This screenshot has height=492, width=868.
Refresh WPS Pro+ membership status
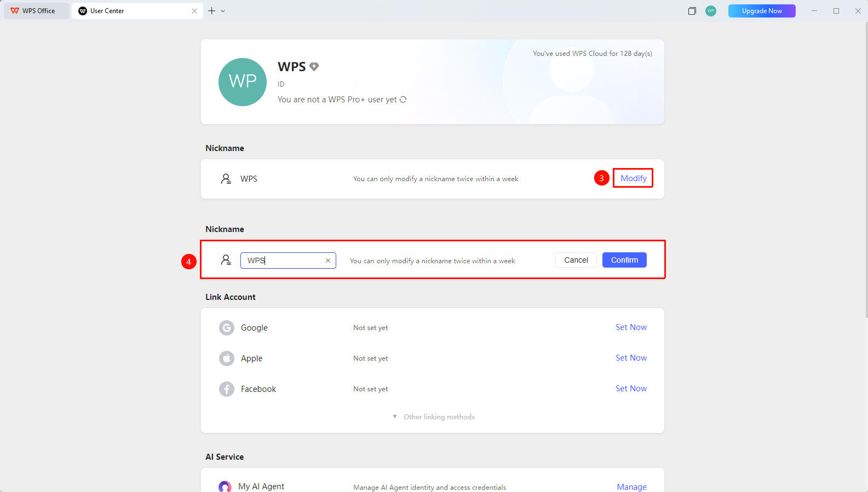[403, 100]
